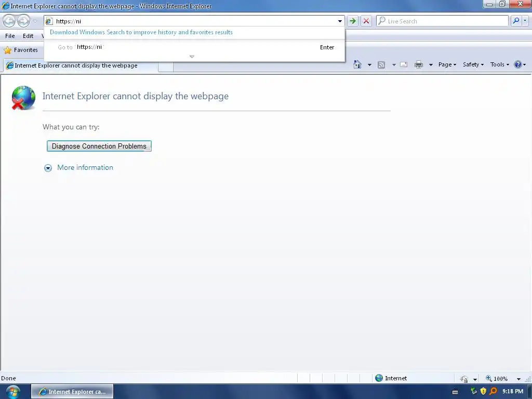This screenshot has height=399, width=532.
Task: Open the File menu
Action: click(10, 36)
